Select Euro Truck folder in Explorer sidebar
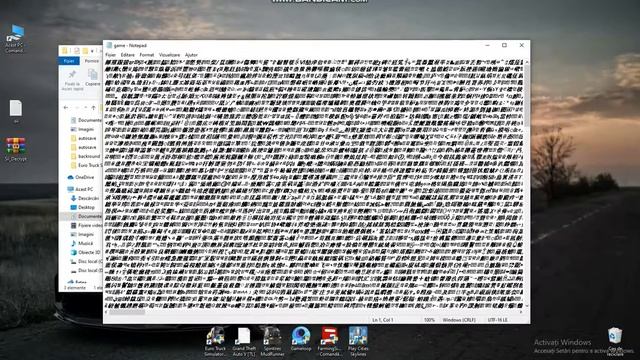The image size is (640, 360). pyautogui.click(x=86, y=165)
